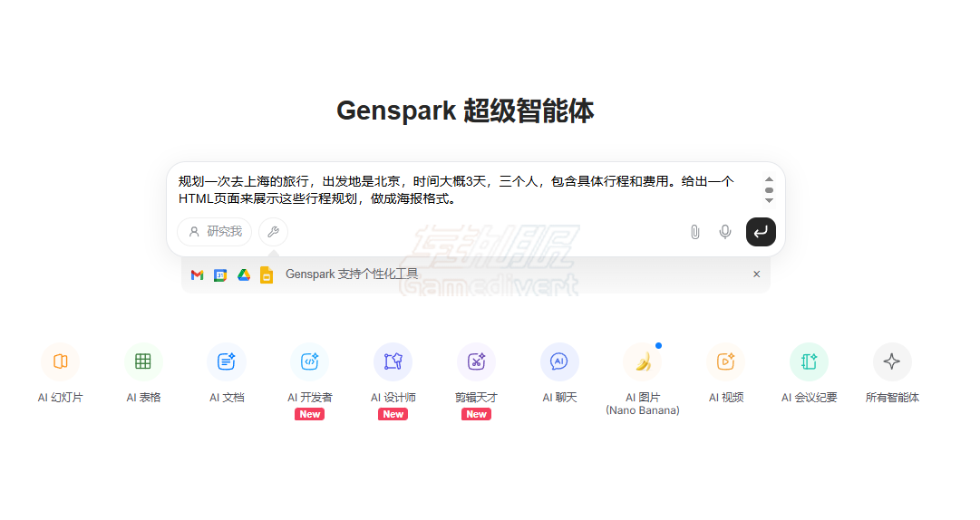The width and height of the screenshot is (980, 520).
Task: Click the 所有智能体 label
Action: [x=892, y=398]
